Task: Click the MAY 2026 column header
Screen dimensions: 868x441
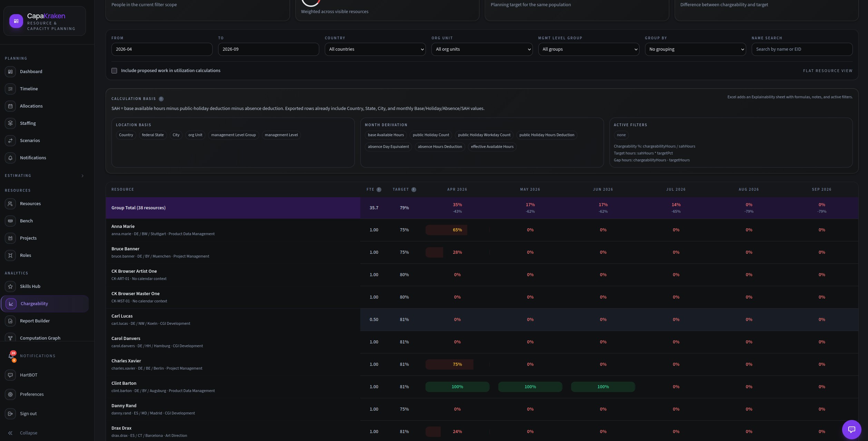Action: coord(530,190)
